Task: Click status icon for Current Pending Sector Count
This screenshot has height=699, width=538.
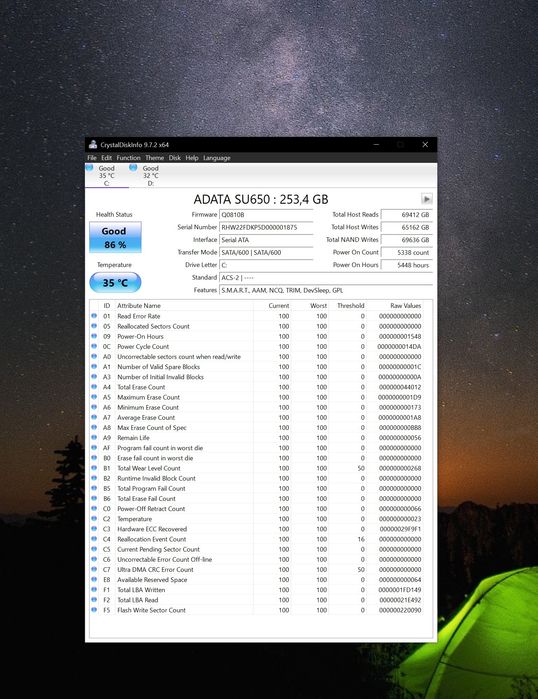Action: [x=94, y=549]
